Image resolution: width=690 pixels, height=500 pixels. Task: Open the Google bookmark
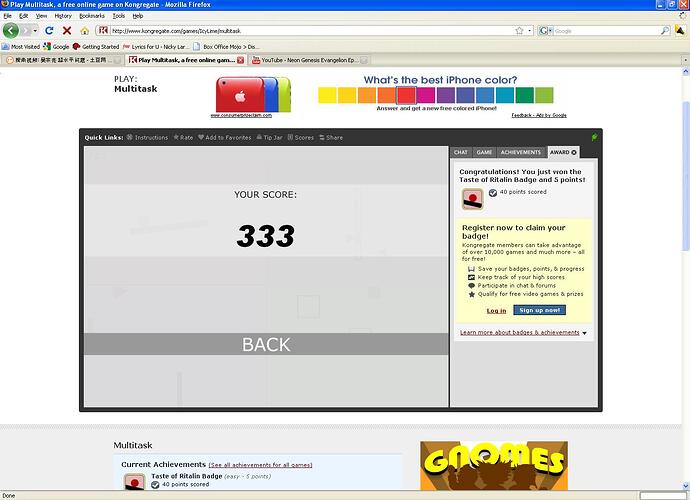point(56,47)
